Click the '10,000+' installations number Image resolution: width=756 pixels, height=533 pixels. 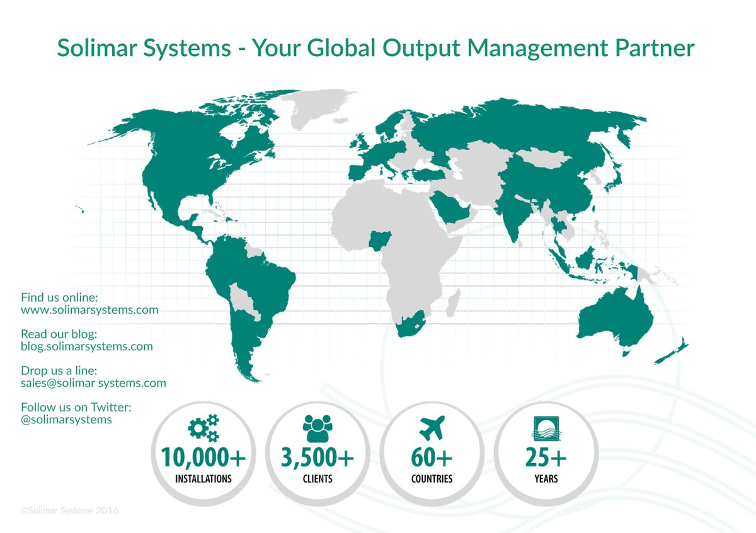tap(203, 458)
